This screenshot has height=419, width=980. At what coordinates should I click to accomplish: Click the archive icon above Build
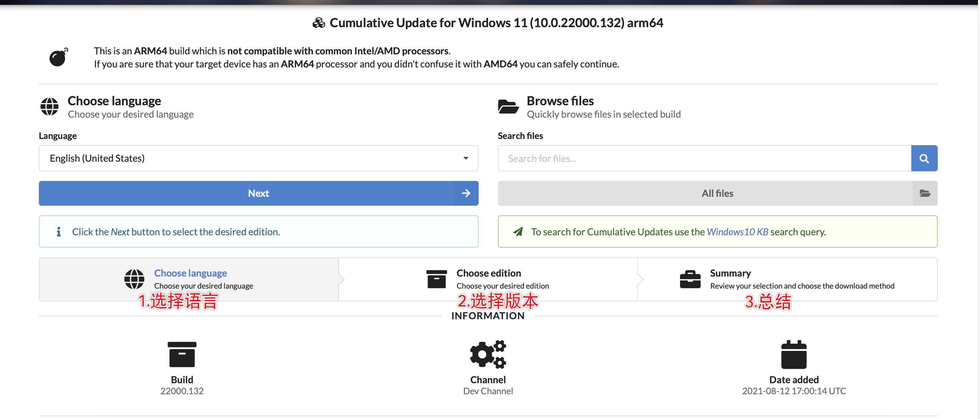click(182, 354)
